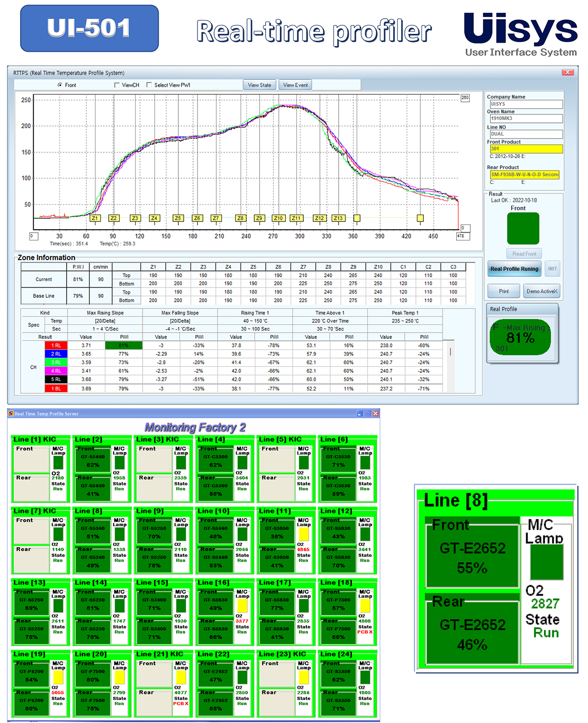Image resolution: width=588 pixels, height=723 pixels.
Task: Click Line [19] yellow M/C Lamp indicator
Action: pos(58,677)
